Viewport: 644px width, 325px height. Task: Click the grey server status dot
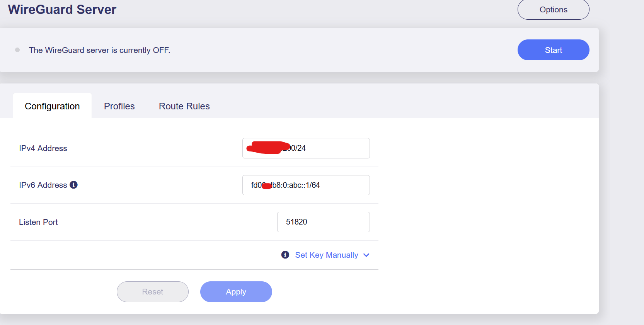pyautogui.click(x=17, y=50)
